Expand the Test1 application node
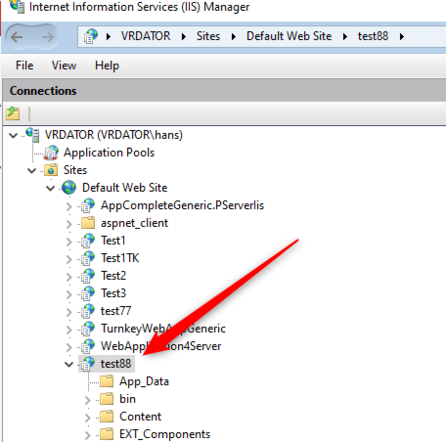446x442 pixels. point(69,242)
